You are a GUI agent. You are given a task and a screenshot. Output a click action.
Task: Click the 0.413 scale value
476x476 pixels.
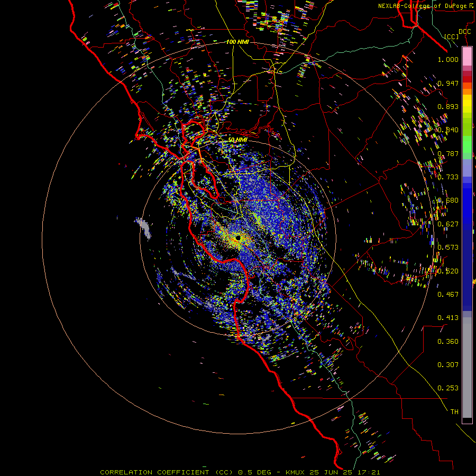coord(448,318)
